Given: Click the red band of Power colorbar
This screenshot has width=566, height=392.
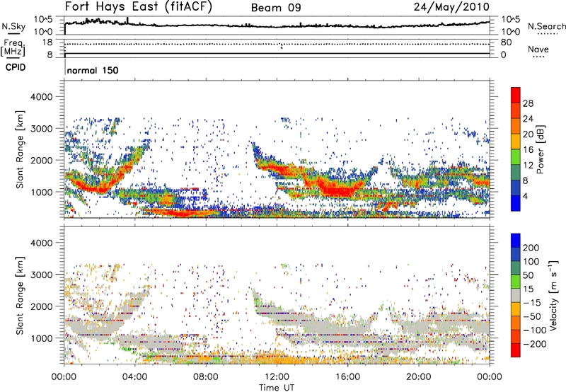Looking at the screenshot, I should pos(516,95).
